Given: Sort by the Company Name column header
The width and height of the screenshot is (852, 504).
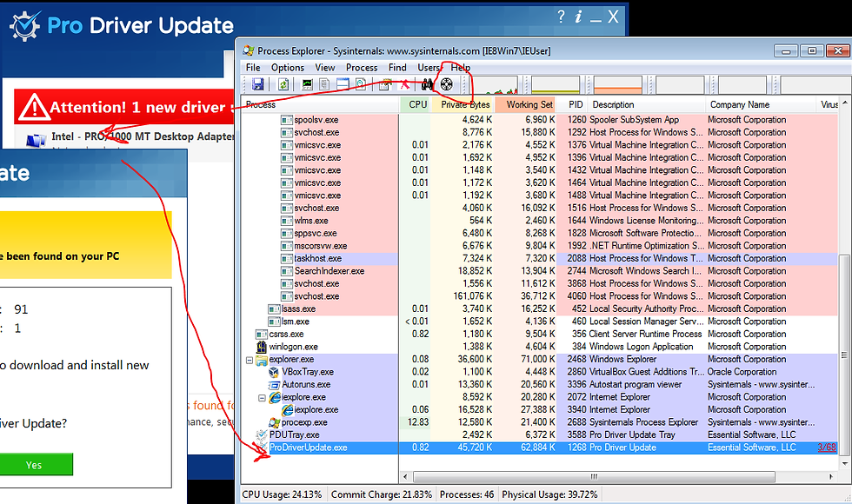Looking at the screenshot, I should pyautogui.click(x=760, y=105).
